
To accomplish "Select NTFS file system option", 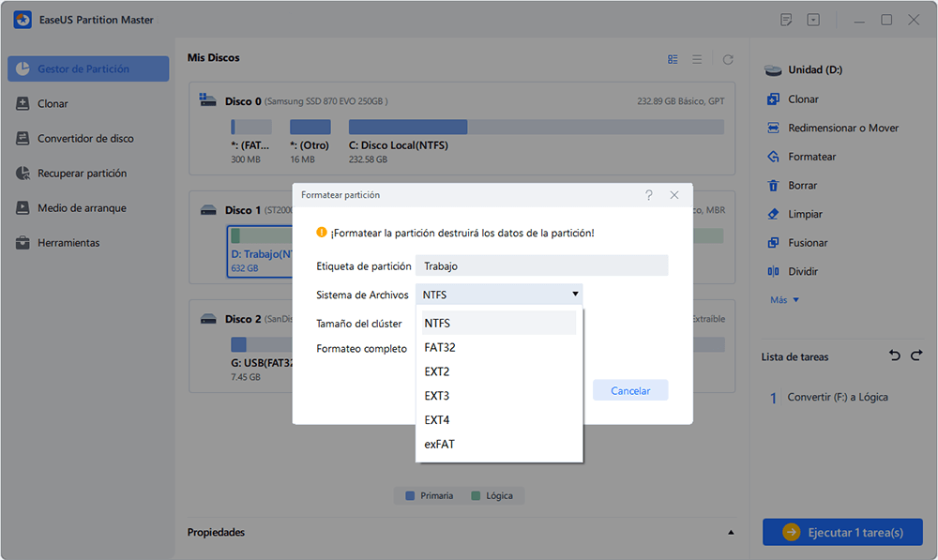I will 499,323.
